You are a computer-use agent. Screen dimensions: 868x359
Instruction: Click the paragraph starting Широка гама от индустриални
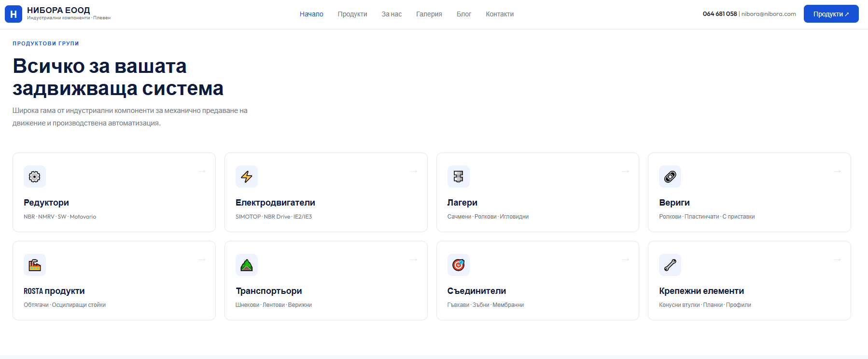point(130,117)
